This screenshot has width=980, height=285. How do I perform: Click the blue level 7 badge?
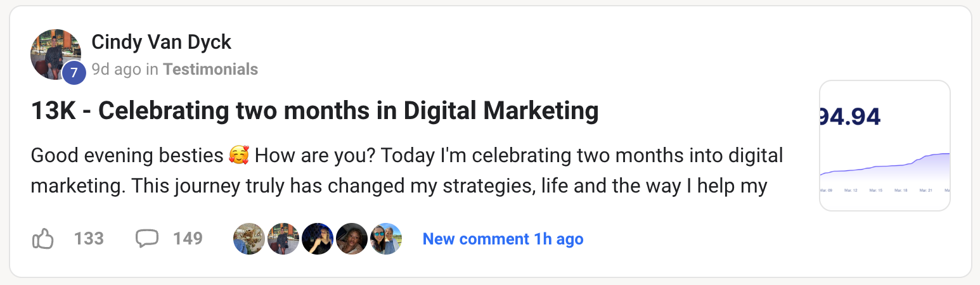coord(74,73)
